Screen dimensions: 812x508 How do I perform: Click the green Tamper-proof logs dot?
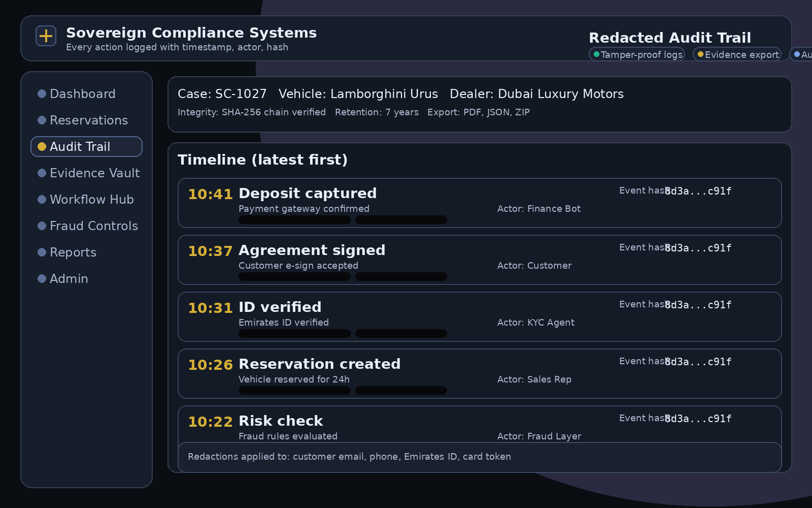point(597,54)
